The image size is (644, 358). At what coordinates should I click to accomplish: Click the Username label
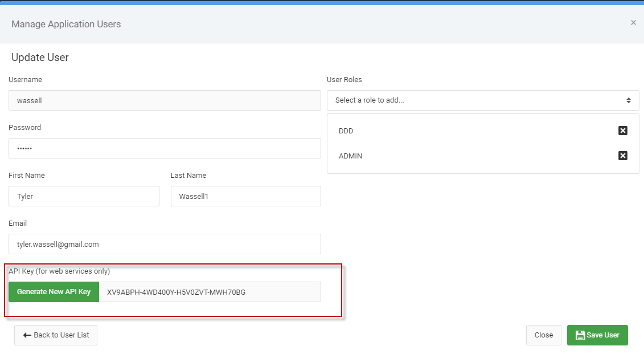(x=25, y=79)
